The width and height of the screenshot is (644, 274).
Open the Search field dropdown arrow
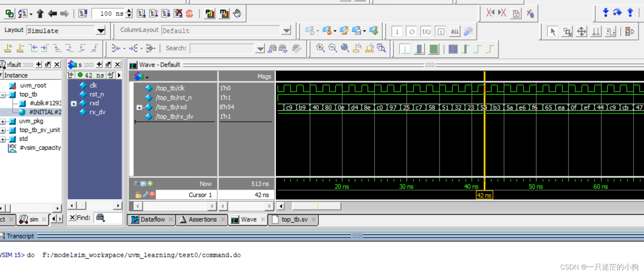(260, 48)
